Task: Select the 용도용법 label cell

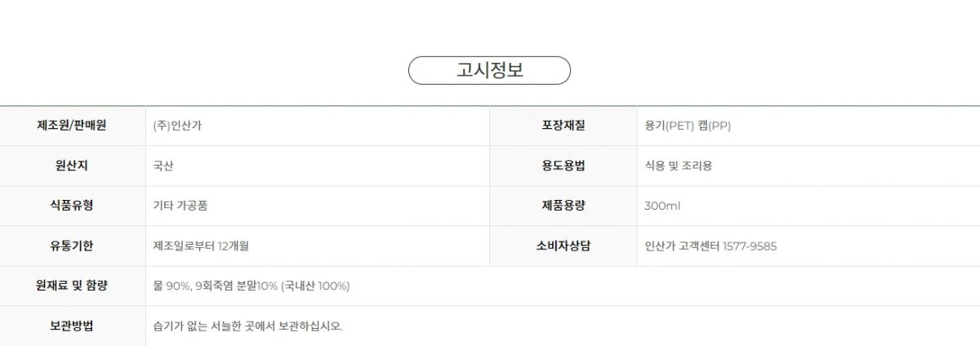Action: (563, 166)
